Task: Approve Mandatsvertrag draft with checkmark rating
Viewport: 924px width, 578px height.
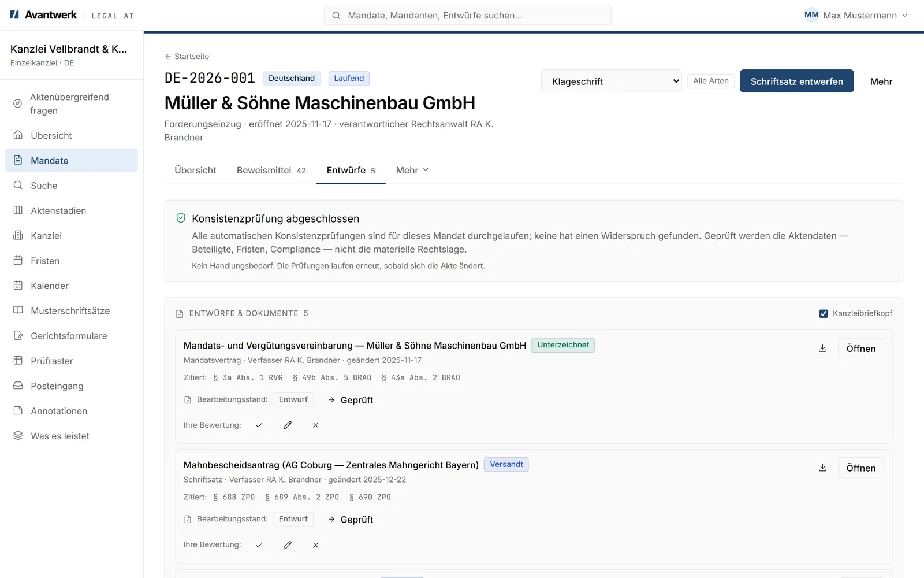Action: (x=259, y=425)
